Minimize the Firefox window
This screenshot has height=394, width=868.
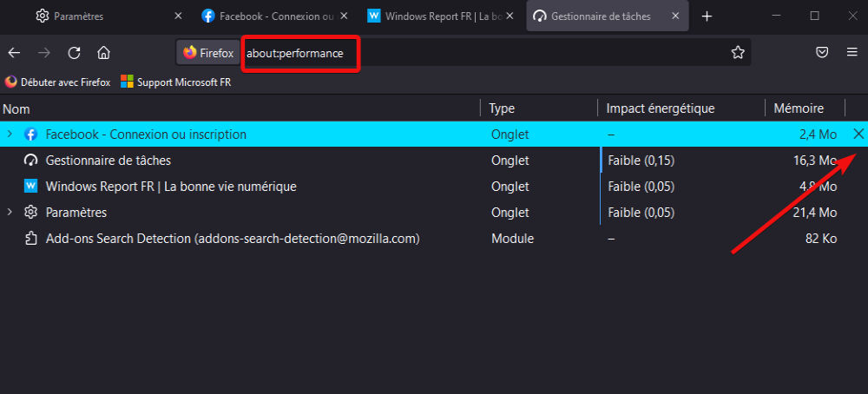(x=776, y=16)
